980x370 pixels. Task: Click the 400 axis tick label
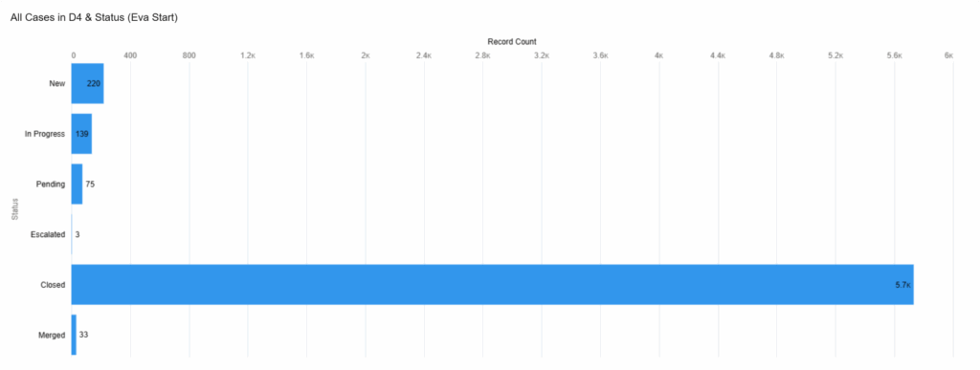point(130,55)
